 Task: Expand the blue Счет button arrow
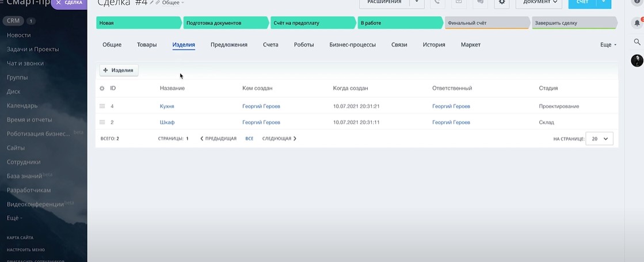click(604, 2)
